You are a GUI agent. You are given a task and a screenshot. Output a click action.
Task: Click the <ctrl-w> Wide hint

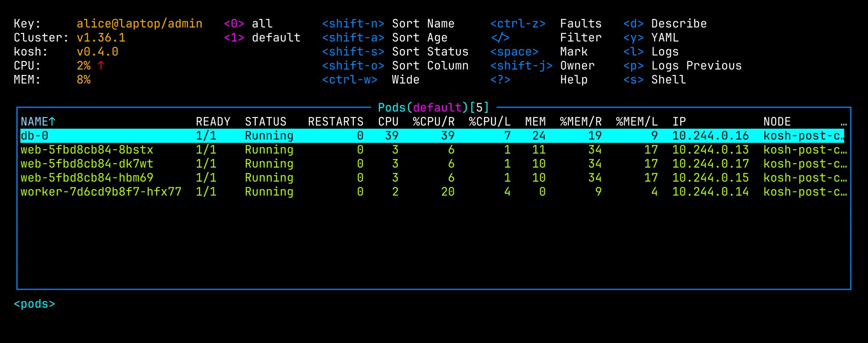coord(371,80)
